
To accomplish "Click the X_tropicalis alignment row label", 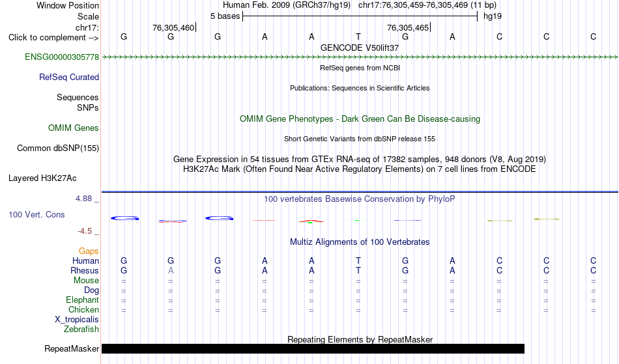I will click(x=77, y=320).
